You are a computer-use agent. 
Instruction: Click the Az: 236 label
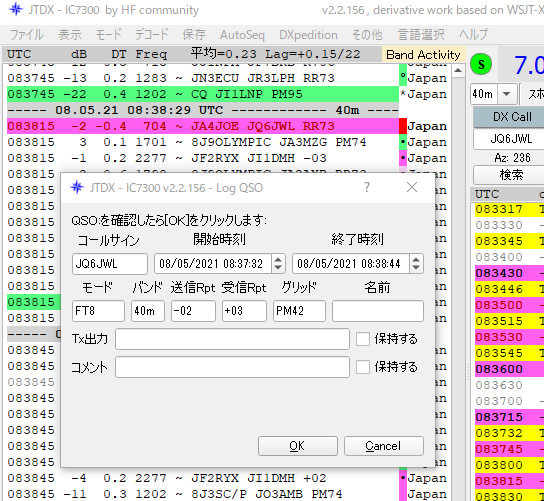click(512, 158)
